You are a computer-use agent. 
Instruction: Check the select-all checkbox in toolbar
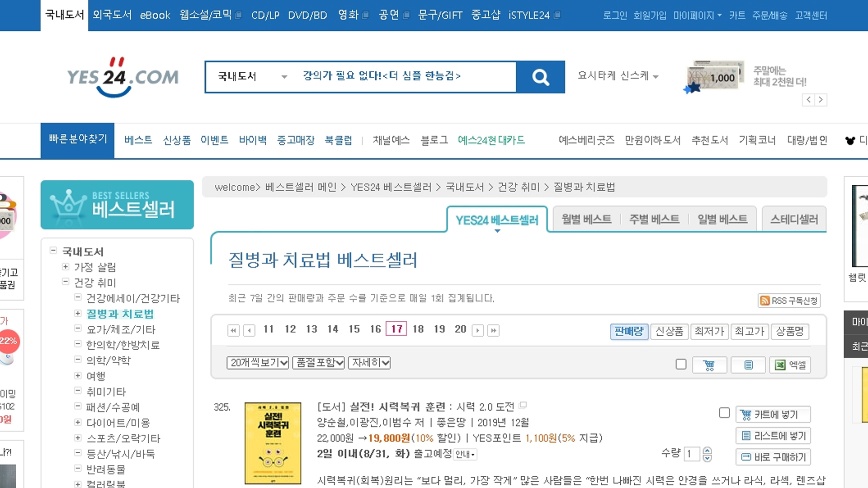[681, 364]
